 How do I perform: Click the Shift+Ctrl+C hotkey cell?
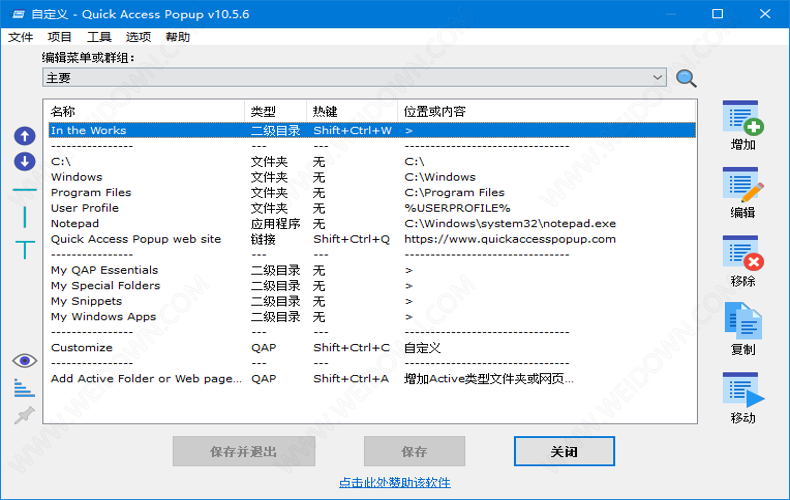352,348
